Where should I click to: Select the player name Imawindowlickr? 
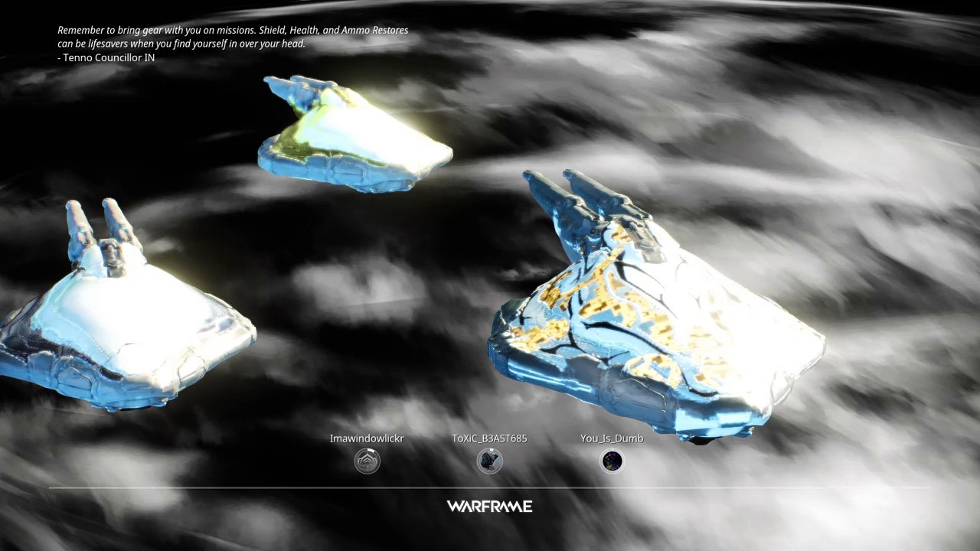coord(367,439)
